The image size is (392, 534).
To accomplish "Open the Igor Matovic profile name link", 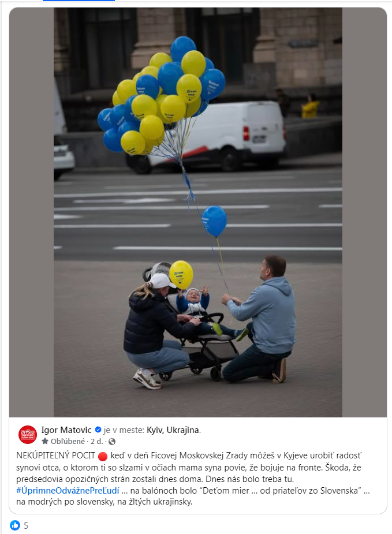I will pos(66,430).
